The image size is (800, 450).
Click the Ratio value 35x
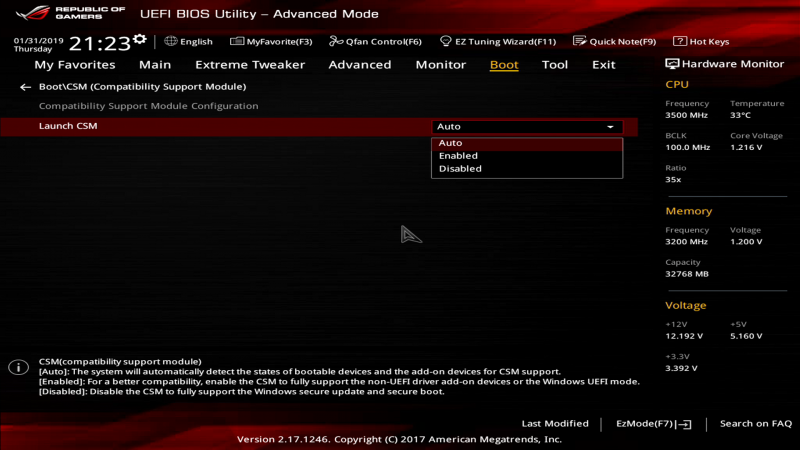coord(673,180)
